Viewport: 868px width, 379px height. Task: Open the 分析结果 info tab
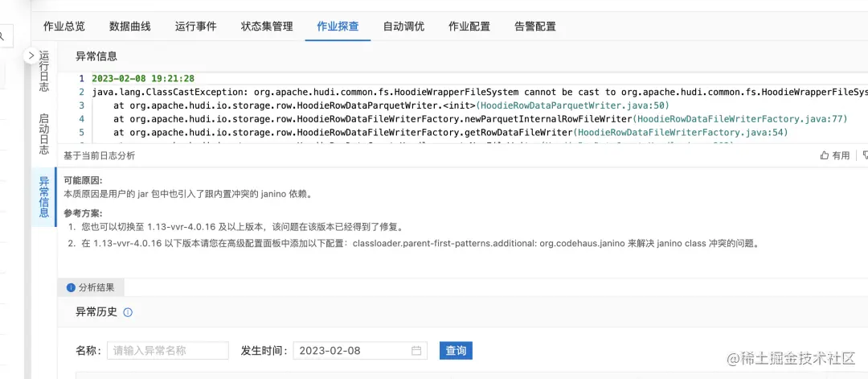point(92,287)
